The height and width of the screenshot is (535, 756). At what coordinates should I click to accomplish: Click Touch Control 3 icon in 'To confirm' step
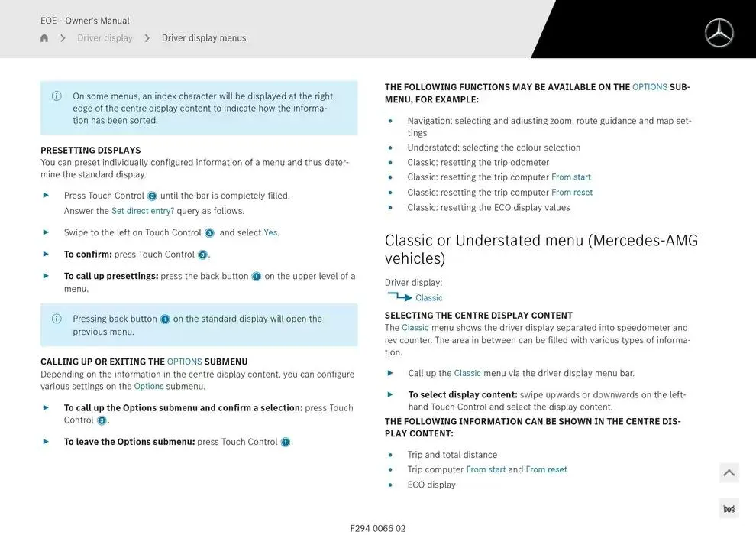(202, 255)
